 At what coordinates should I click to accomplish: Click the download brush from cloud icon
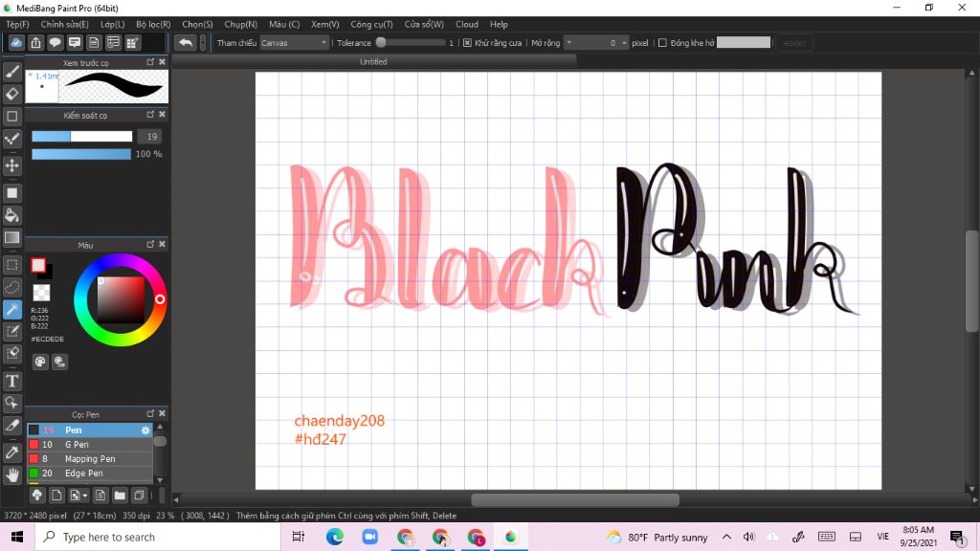pos(37,496)
